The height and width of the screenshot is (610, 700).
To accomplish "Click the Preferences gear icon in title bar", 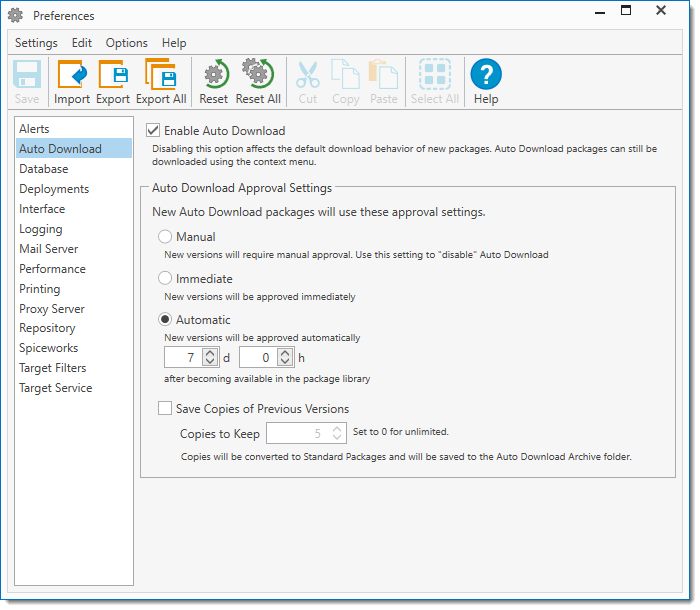I will pyautogui.click(x=15, y=16).
